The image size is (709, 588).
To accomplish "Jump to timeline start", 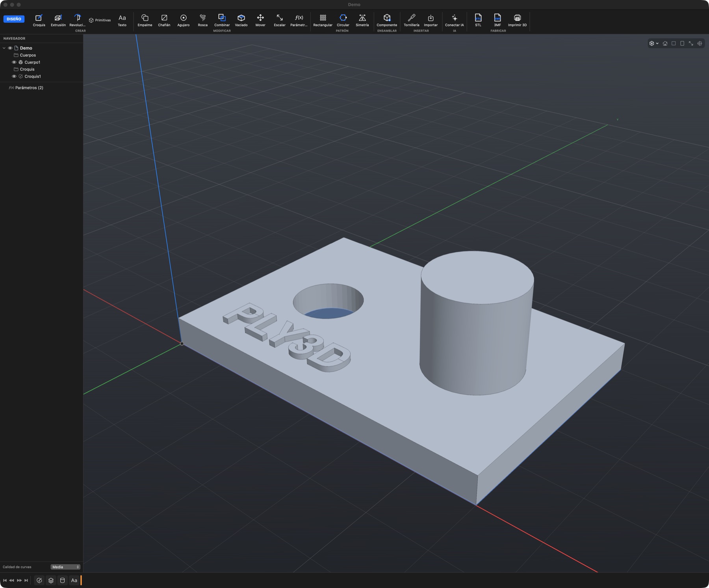I will coord(5,580).
